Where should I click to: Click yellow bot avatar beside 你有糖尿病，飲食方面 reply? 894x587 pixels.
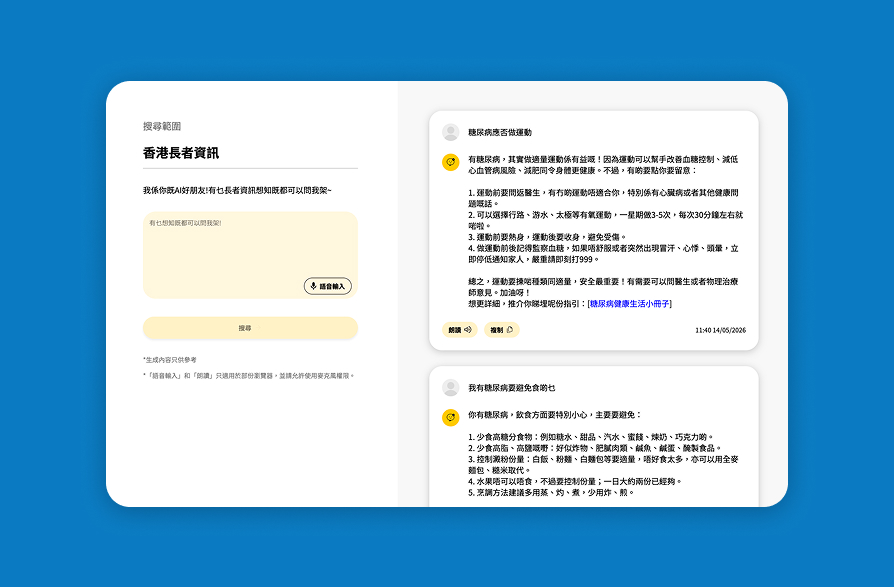pos(450,418)
